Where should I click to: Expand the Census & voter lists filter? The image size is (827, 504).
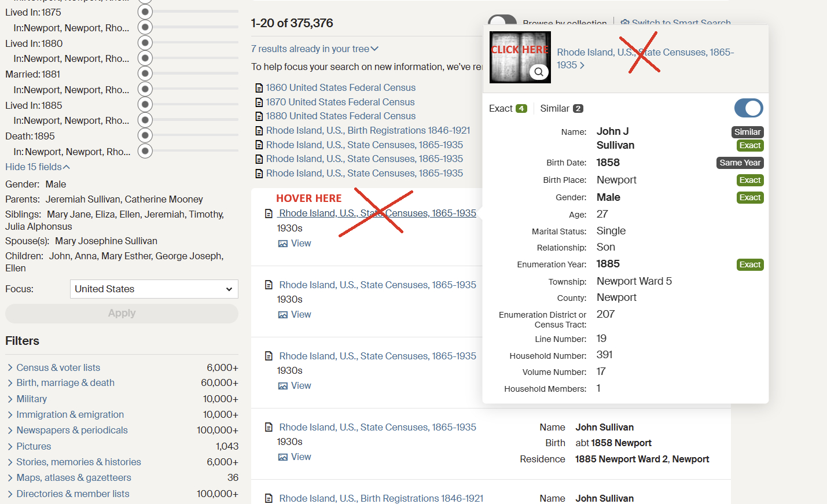10,368
